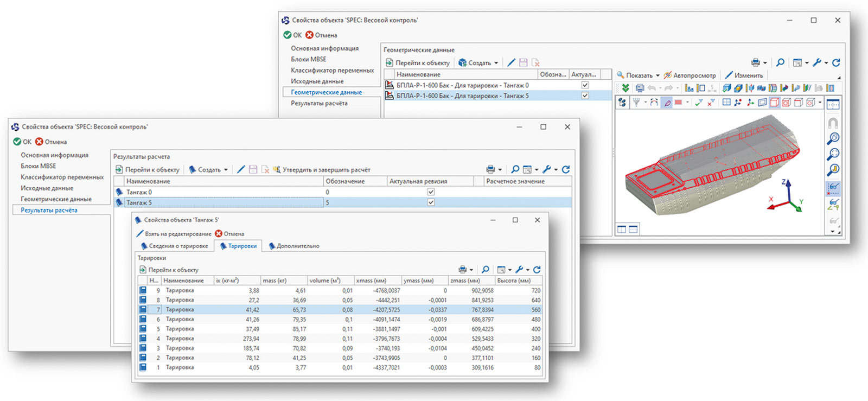
Task: Click the green double-chevron icon in the 3D viewer toolbar
Action: click(x=626, y=87)
